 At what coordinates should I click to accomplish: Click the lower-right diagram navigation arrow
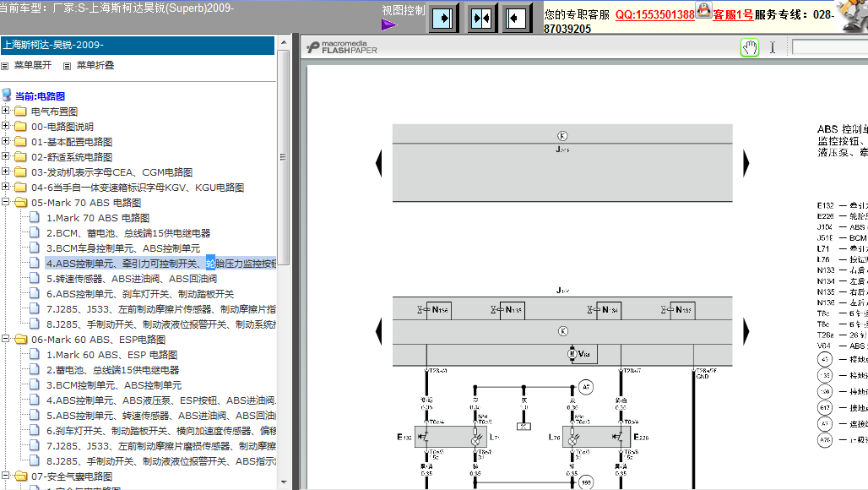pyautogui.click(x=746, y=331)
